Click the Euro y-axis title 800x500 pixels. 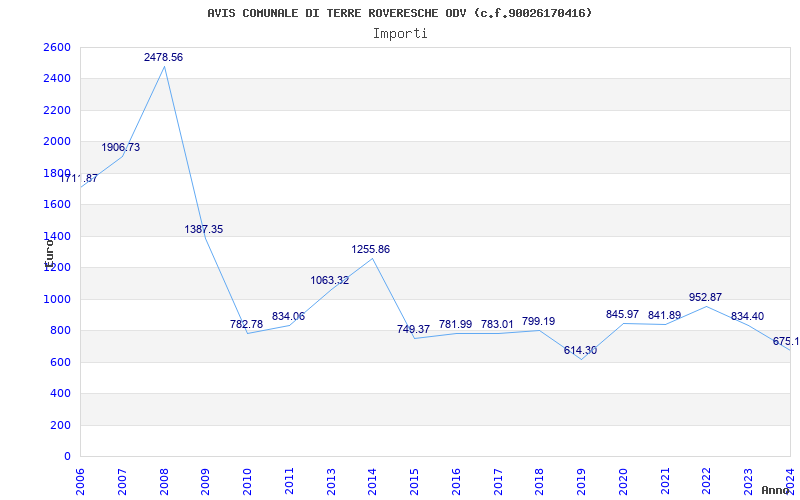(49, 253)
